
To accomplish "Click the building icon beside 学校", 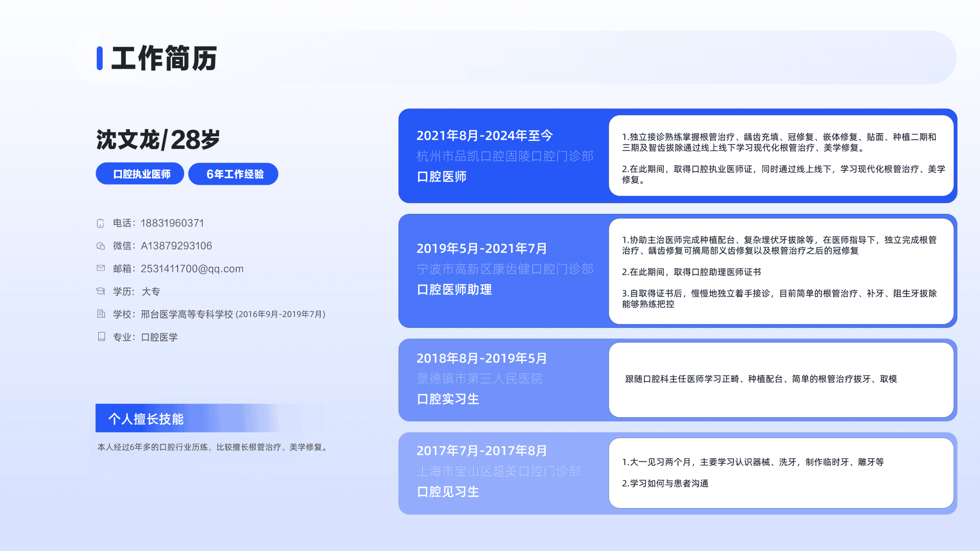I will coord(101,314).
